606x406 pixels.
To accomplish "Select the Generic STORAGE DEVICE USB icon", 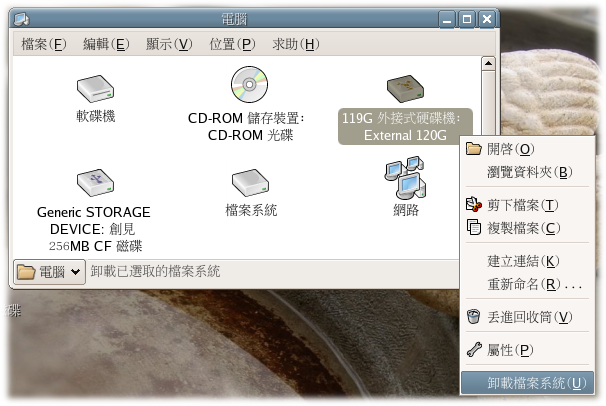I will point(95,183).
